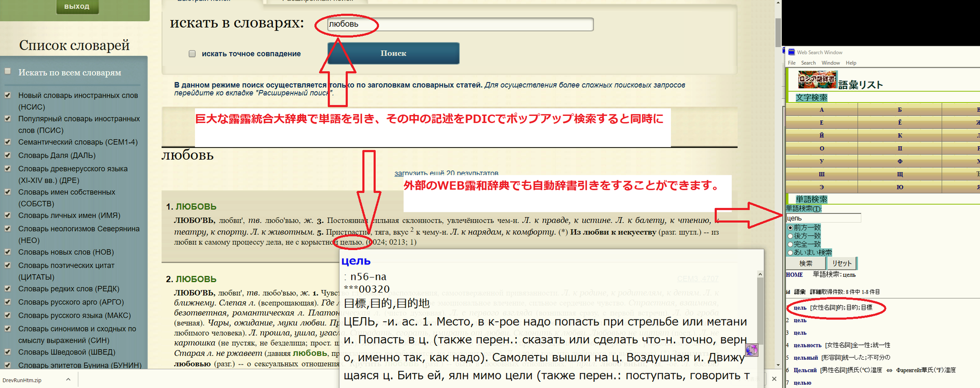Click letter П in the 文字検索 grid
The width and height of the screenshot is (980, 388).
tap(900, 148)
